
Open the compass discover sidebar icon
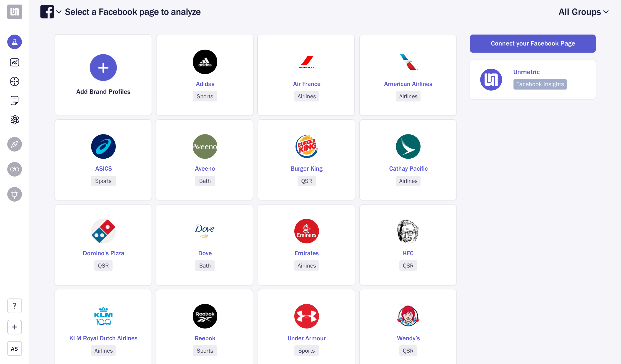point(15,144)
